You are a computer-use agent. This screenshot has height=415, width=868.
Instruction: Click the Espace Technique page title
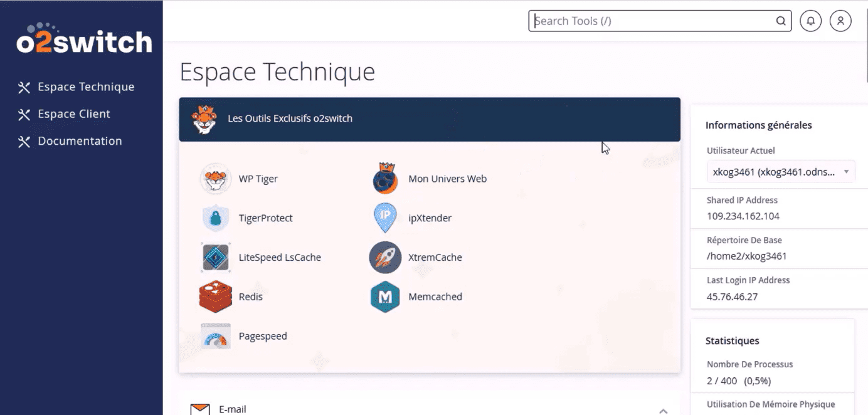pyautogui.click(x=277, y=72)
